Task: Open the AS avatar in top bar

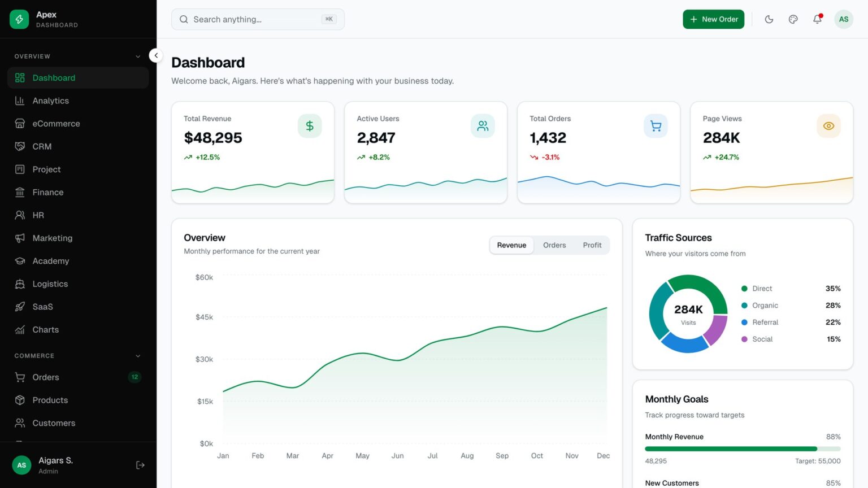Action: coord(844,19)
